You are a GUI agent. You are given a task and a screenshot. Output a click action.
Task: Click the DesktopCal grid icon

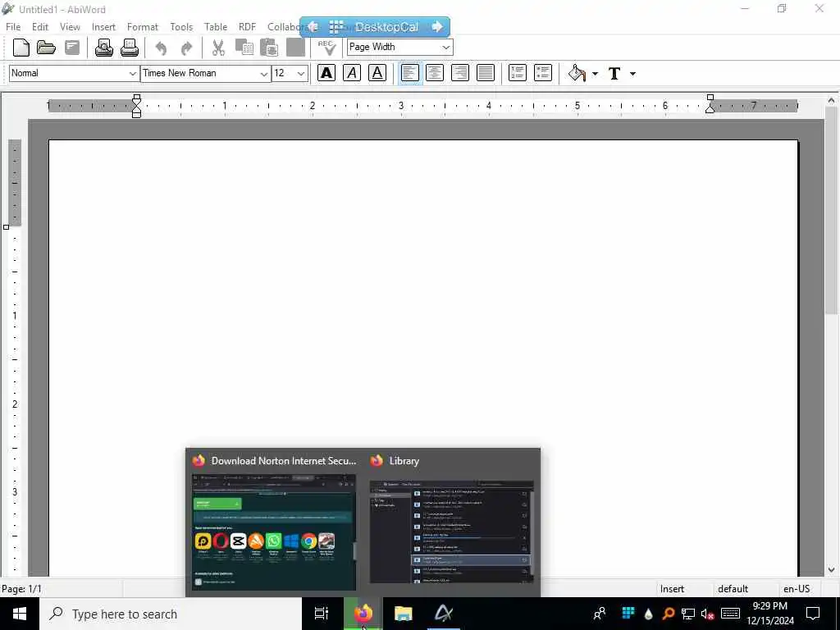(x=336, y=27)
